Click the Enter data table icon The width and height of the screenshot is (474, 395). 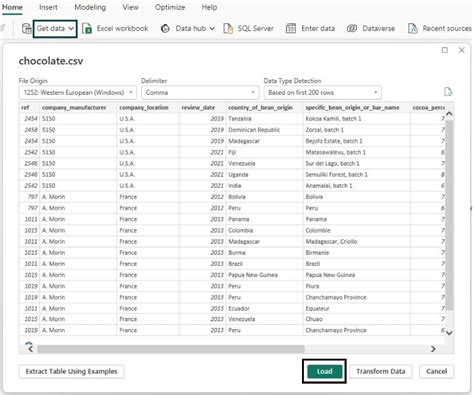point(291,29)
